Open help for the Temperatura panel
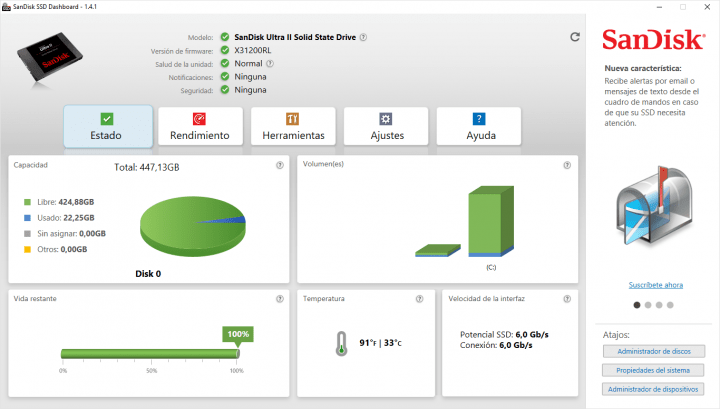The image size is (720, 409). [x=419, y=299]
